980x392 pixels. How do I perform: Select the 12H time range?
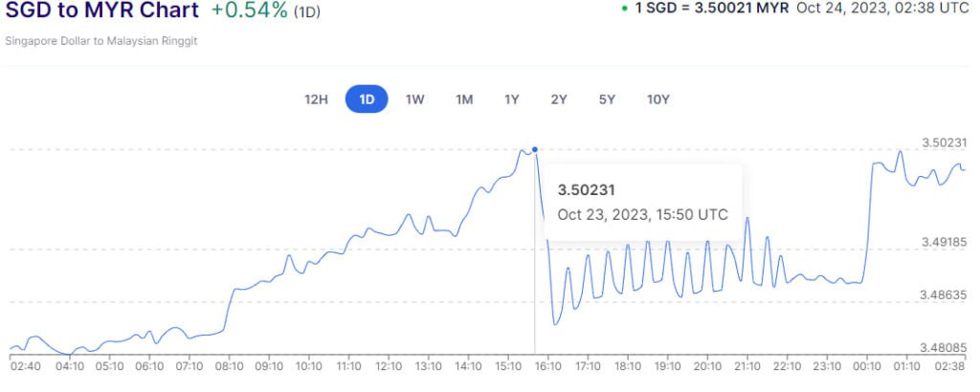pos(317,99)
